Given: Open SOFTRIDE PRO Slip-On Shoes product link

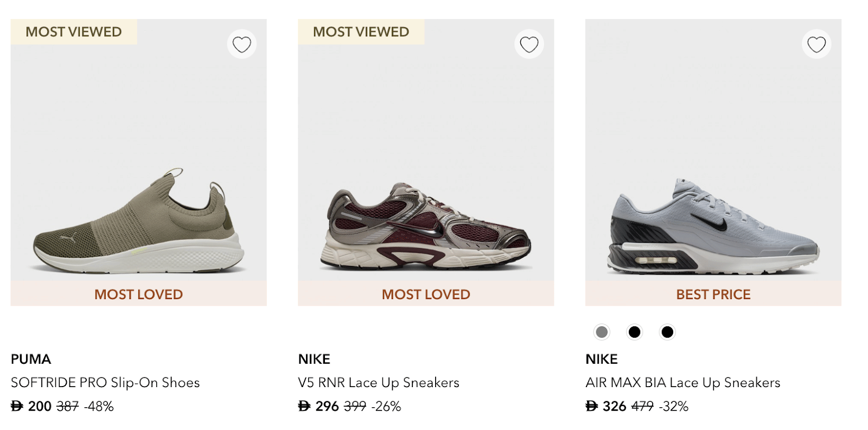Looking at the screenshot, I should coord(105,383).
